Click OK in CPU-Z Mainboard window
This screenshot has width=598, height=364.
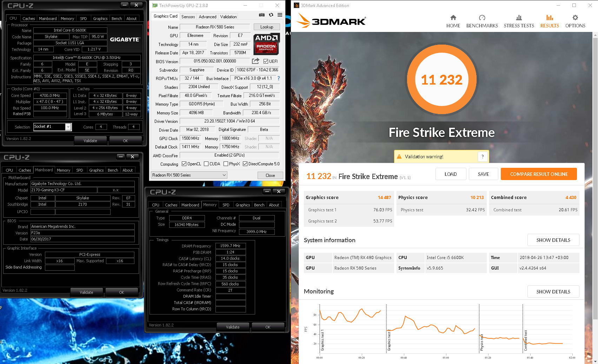tap(121, 292)
